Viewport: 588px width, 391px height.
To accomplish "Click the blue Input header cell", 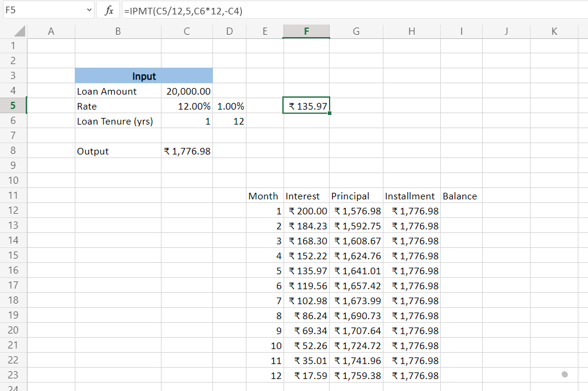I will point(144,76).
